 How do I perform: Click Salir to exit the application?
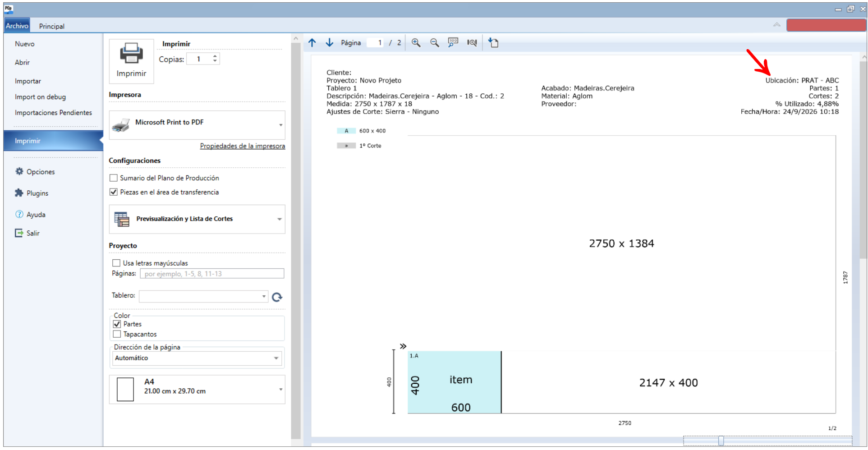tap(27, 233)
